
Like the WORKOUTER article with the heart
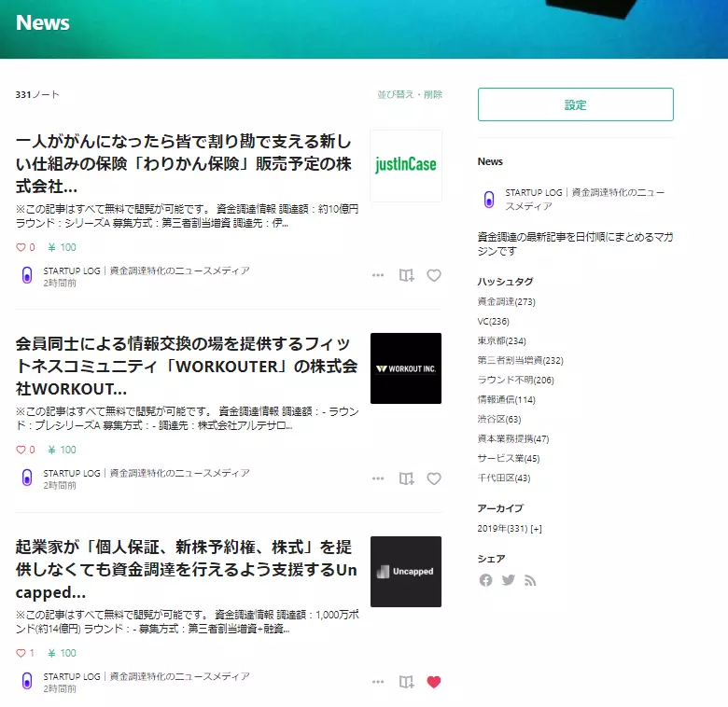click(x=434, y=478)
